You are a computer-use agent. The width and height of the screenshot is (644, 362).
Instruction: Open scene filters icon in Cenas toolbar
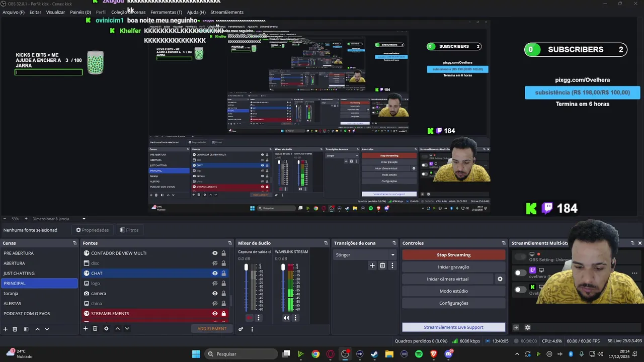[26, 329]
